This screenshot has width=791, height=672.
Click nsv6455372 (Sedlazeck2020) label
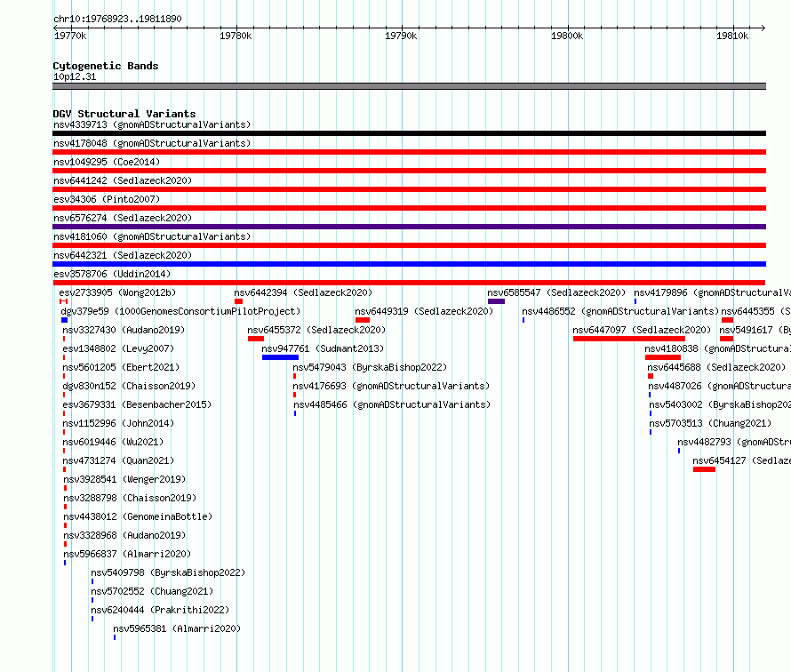click(x=316, y=330)
